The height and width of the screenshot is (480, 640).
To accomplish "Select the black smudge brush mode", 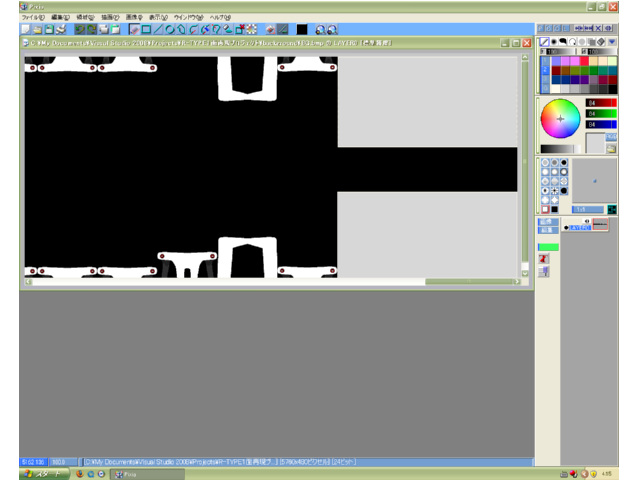I will click(563, 42).
